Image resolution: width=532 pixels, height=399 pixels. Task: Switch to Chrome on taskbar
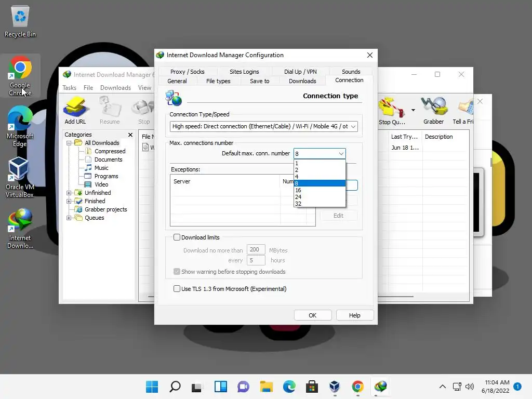pyautogui.click(x=357, y=387)
